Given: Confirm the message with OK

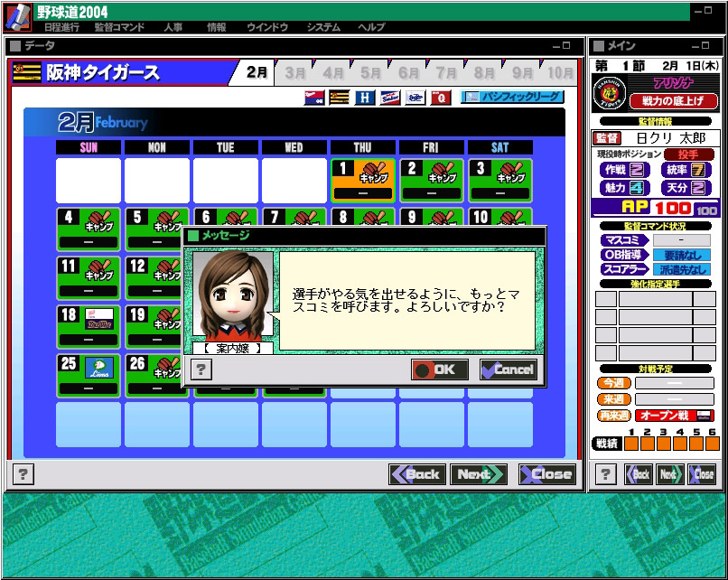Looking at the screenshot, I should pyautogui.click(x=440, y=370).
